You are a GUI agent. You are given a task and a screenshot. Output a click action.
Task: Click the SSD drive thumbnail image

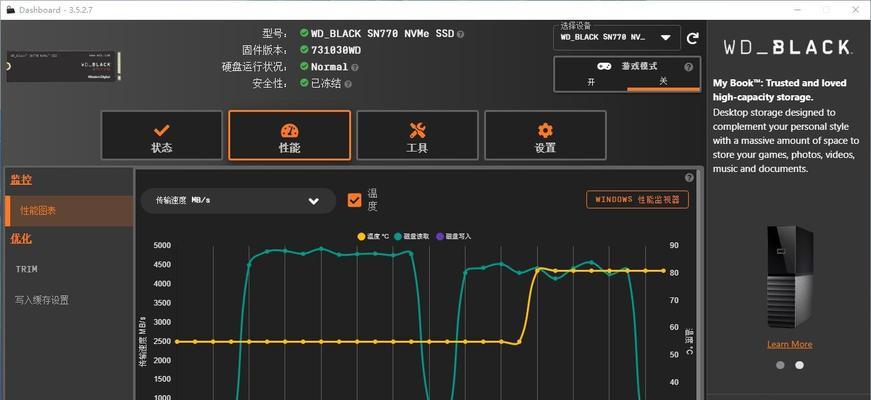pyautogui.click(x=63, y=66)
